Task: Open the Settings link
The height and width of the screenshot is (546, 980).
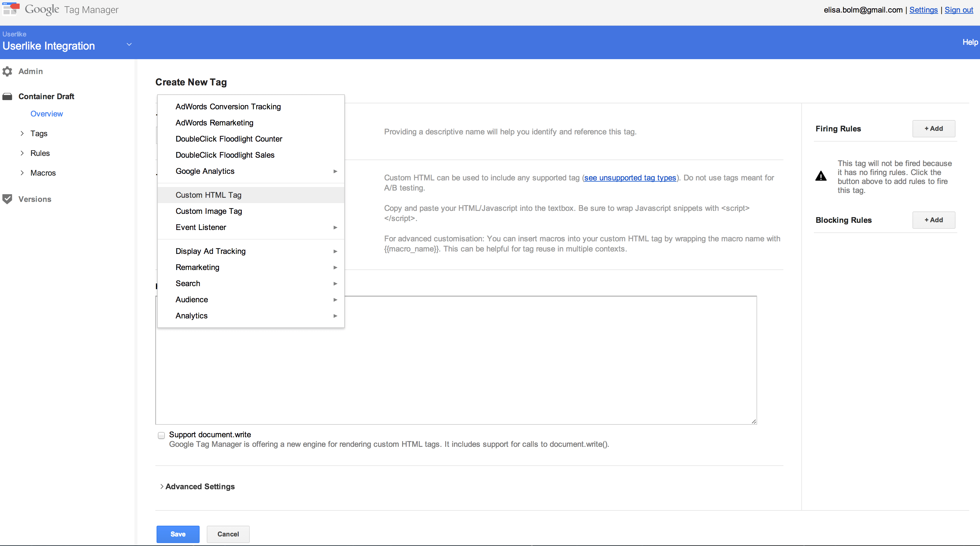Action: (923, 10)
